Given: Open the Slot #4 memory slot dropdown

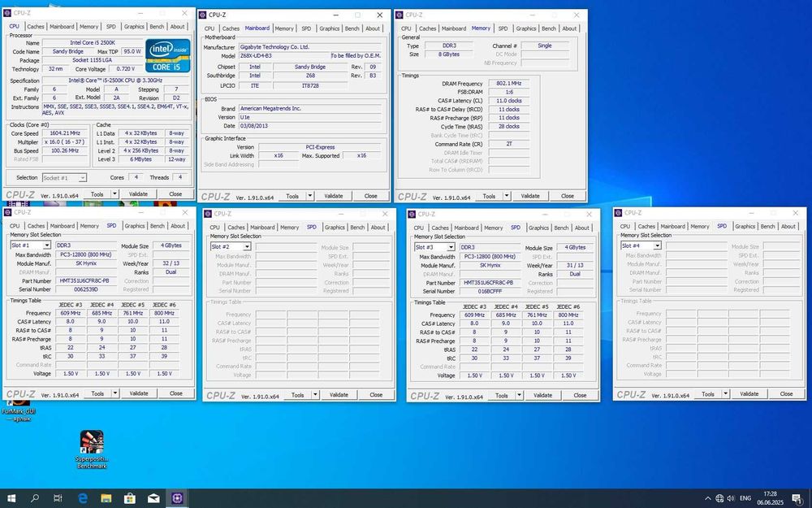Looking at the screenshot, I should pos(657,245).
